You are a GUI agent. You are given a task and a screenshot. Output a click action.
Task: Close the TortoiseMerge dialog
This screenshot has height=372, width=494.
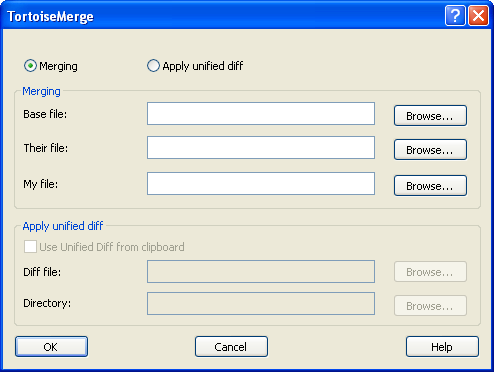478,15
